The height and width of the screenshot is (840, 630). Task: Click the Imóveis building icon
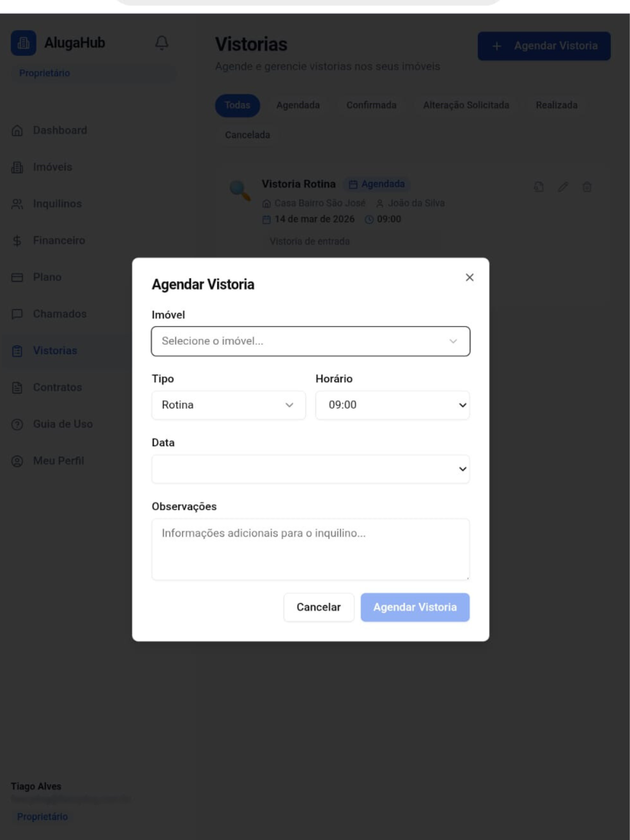pos(17,168)
